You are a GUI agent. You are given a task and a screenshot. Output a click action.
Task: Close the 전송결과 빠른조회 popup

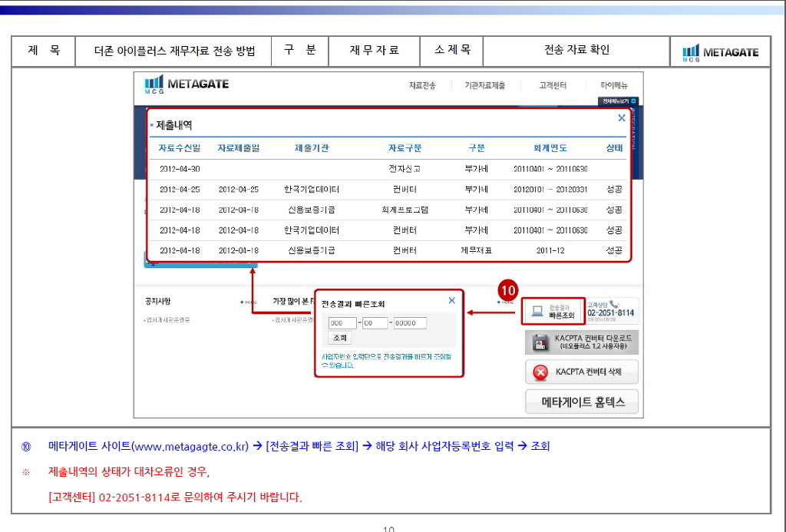(451, 300)
